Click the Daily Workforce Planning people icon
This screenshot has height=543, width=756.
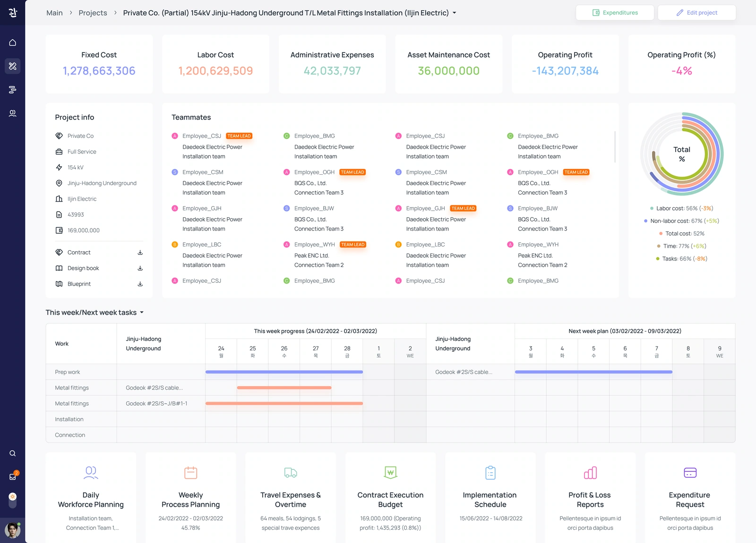pos(91,472)
